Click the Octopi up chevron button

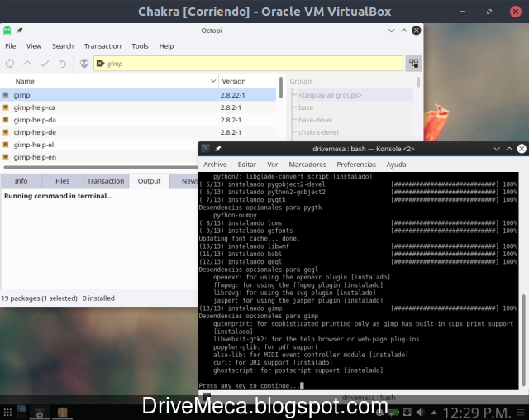pyautogui.click(x=404, y=31)
